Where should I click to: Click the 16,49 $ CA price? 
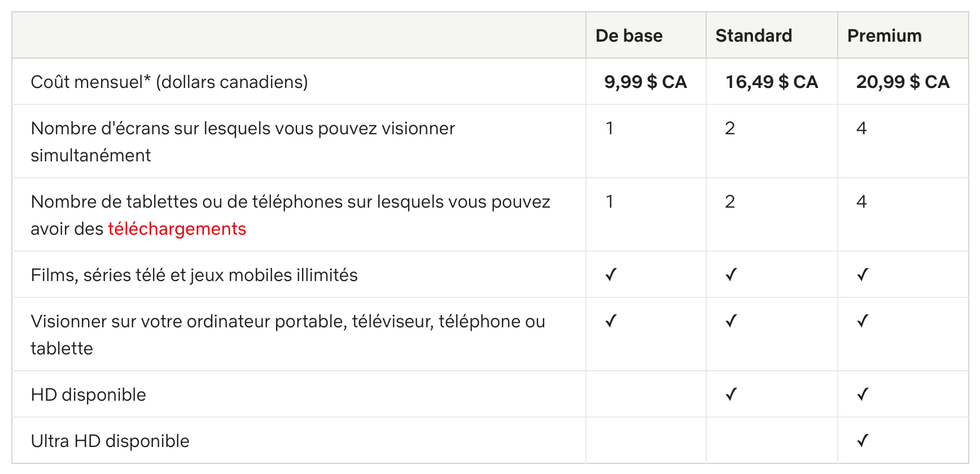click(772, 82)
